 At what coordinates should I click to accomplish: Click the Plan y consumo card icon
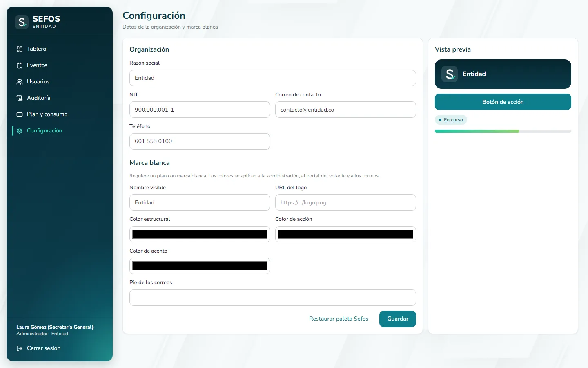tap(20, 114)
